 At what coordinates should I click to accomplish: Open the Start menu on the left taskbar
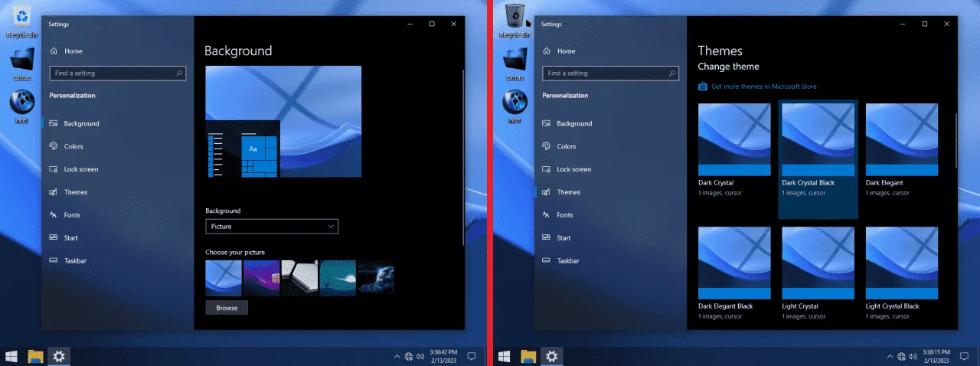12,356
